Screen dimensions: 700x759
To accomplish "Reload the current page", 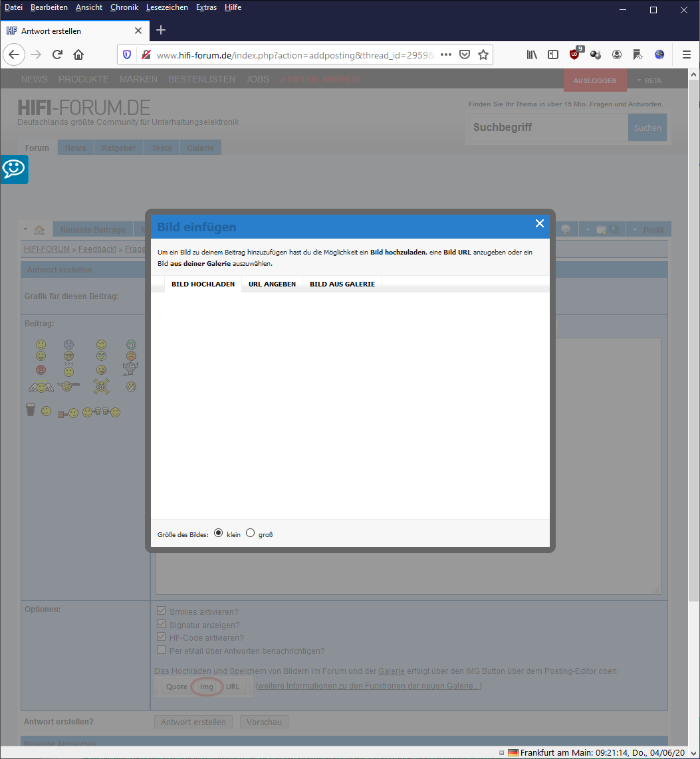I will (57, 54).
